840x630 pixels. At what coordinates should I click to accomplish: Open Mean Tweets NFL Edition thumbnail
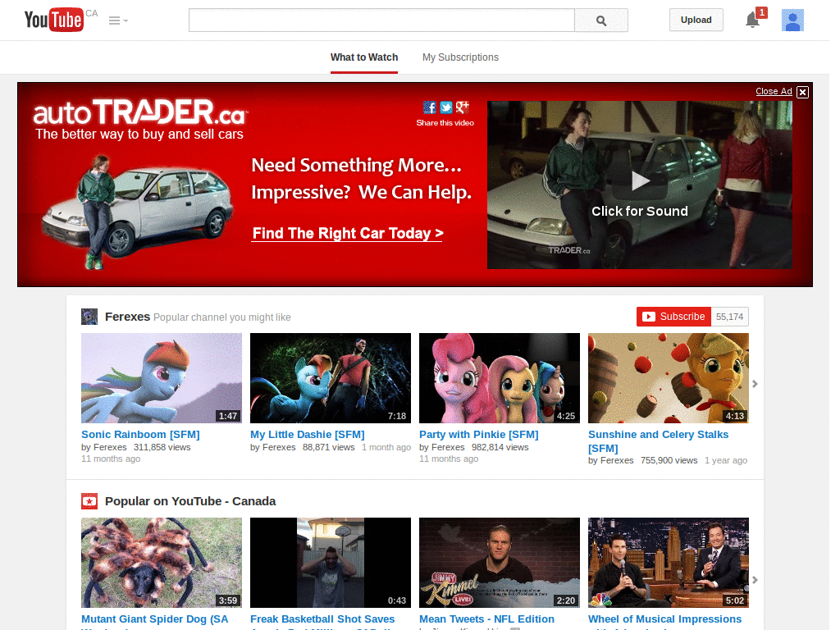point(500,563)
